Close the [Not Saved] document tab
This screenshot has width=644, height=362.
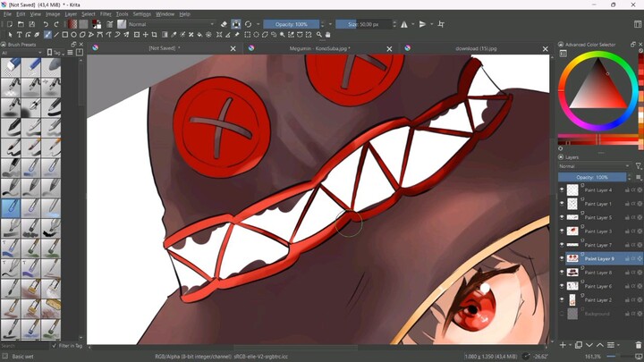(x=233, y=48)
